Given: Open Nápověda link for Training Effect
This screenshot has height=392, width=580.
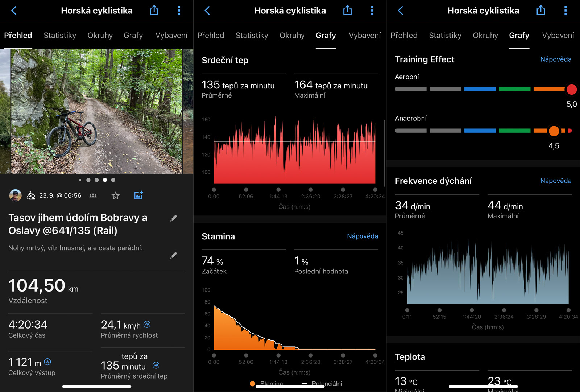Looking at the screenshot, I should click(x=555, y=59).
